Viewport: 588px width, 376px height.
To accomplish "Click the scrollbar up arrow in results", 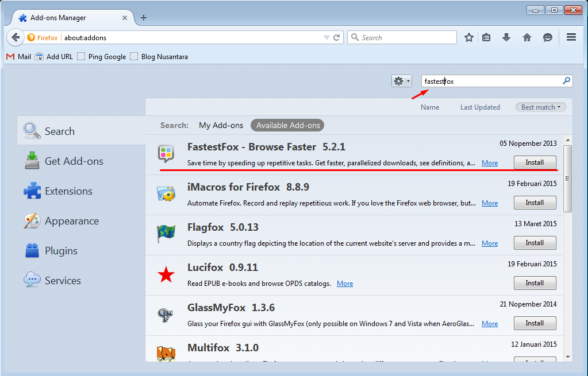I will click(x=568, y=141).
